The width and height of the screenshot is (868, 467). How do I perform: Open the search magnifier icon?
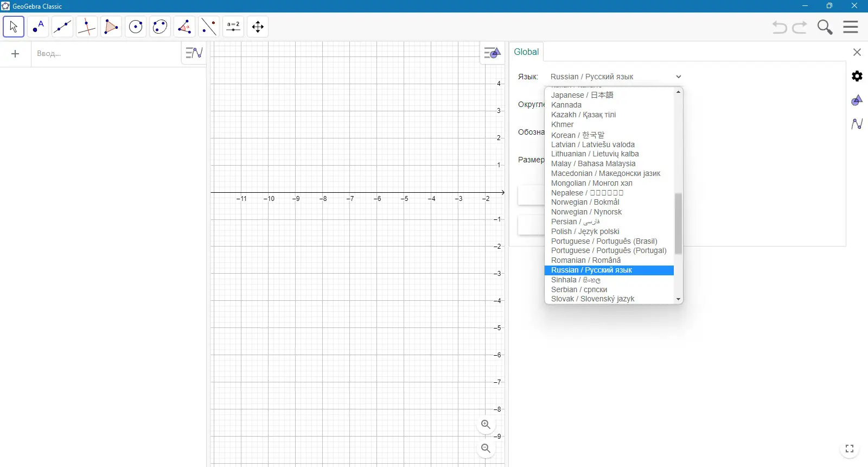825,27
